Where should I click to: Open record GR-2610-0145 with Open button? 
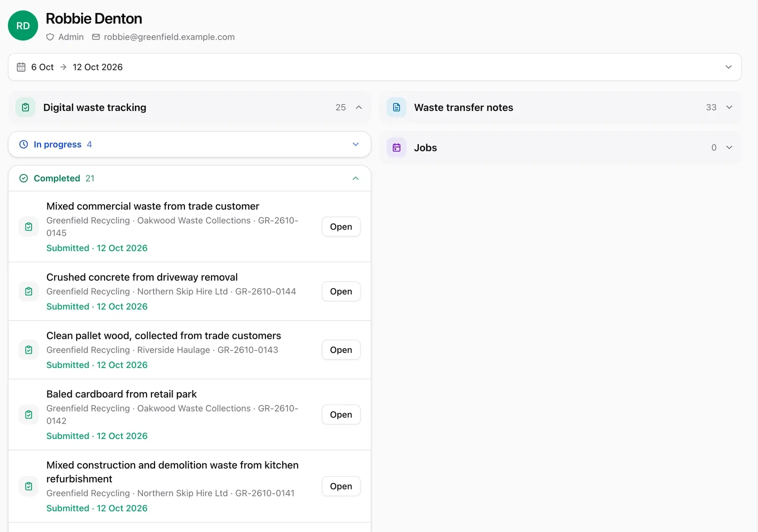(341, 226)
